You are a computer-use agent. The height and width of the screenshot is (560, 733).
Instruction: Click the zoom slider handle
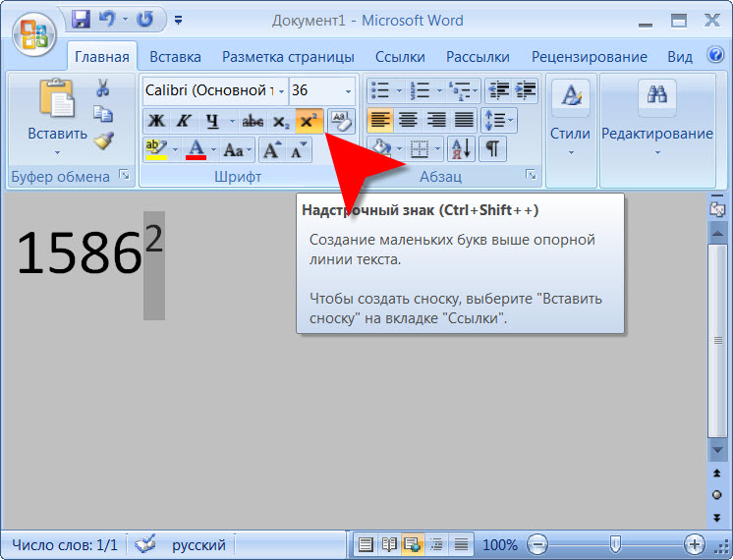pos(615,544)
